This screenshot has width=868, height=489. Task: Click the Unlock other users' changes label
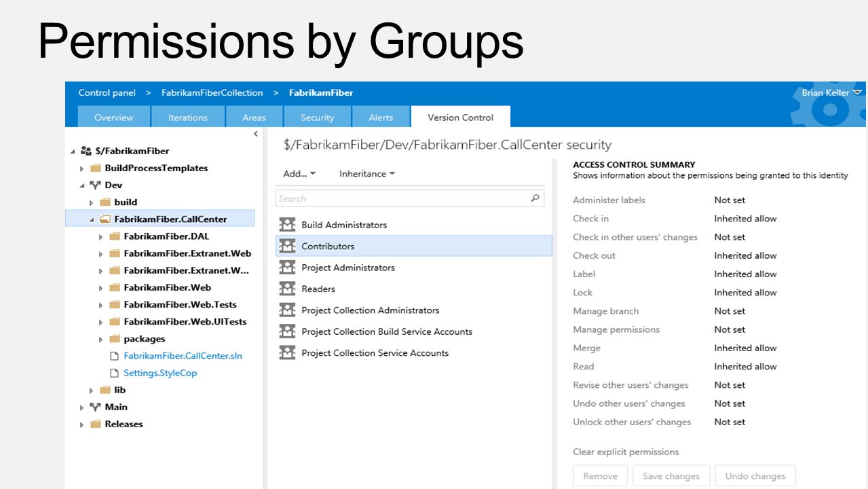[632, 422]
